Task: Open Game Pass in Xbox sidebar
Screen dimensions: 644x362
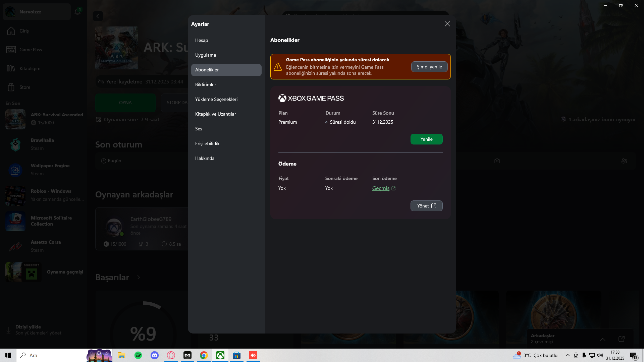Action: pos(44,50)
